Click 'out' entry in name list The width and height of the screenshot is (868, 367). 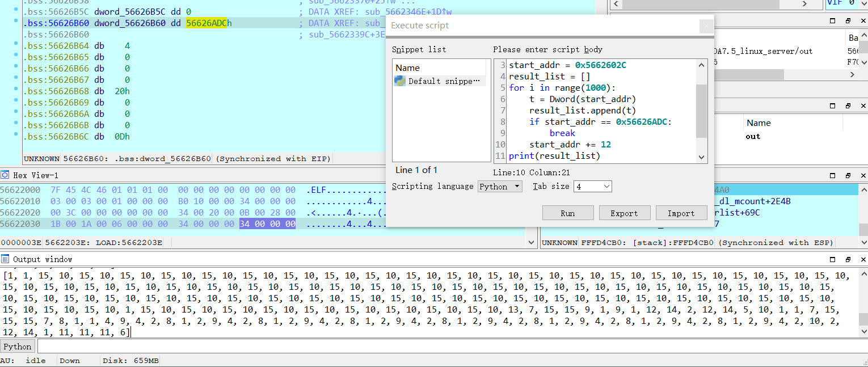pos(753,136)
